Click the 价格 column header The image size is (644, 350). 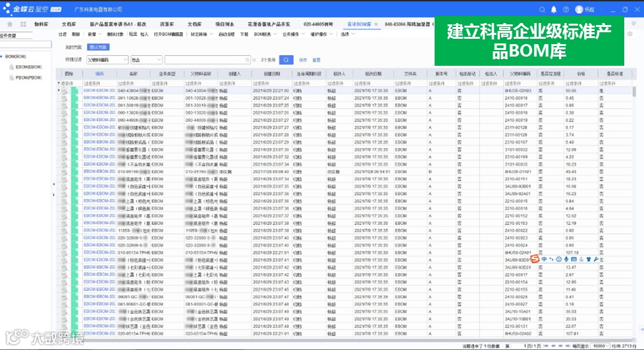581,74
